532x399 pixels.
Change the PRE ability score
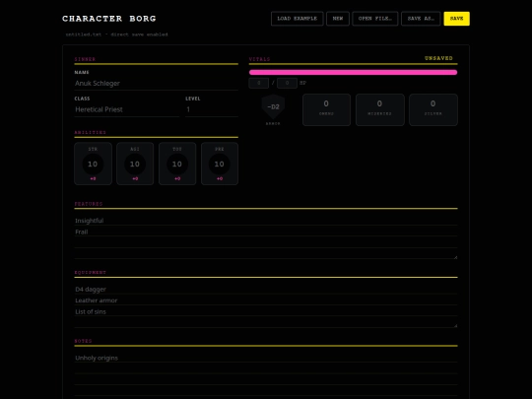(219, 165)
